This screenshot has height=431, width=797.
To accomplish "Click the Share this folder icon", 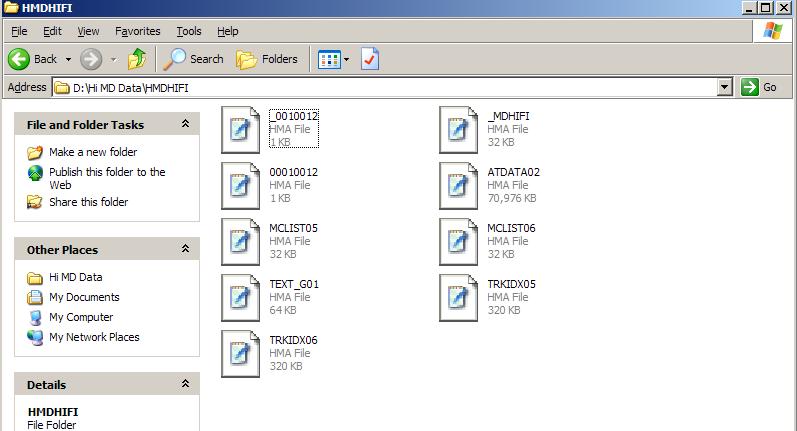I will (35, 202).
